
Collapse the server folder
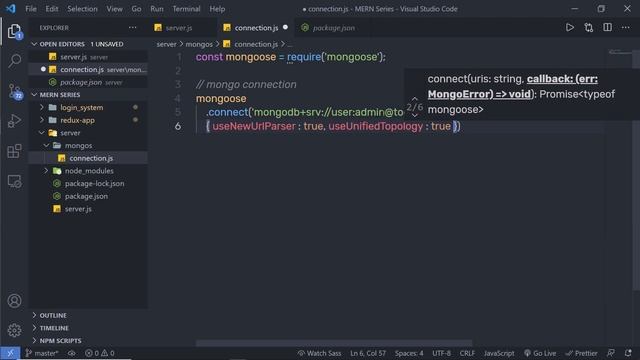[x=42, y=133]
